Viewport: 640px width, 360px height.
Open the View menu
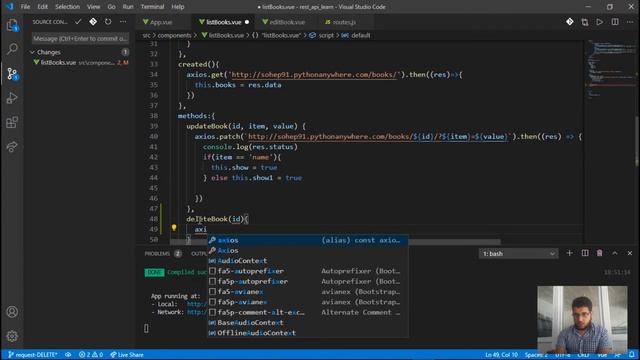(x=93, y=7)
